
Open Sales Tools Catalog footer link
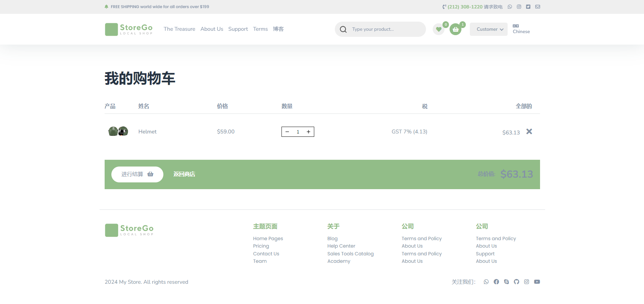tap(350, 254)
